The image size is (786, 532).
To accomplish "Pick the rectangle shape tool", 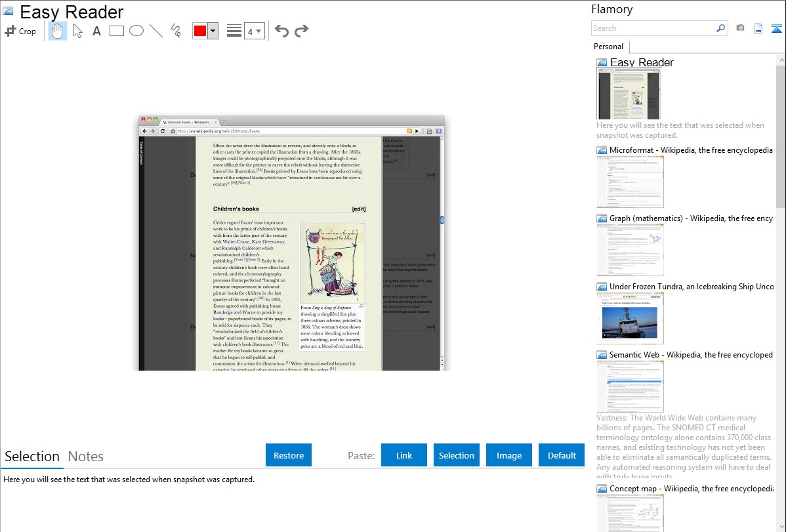I will [x=117, y=31].
